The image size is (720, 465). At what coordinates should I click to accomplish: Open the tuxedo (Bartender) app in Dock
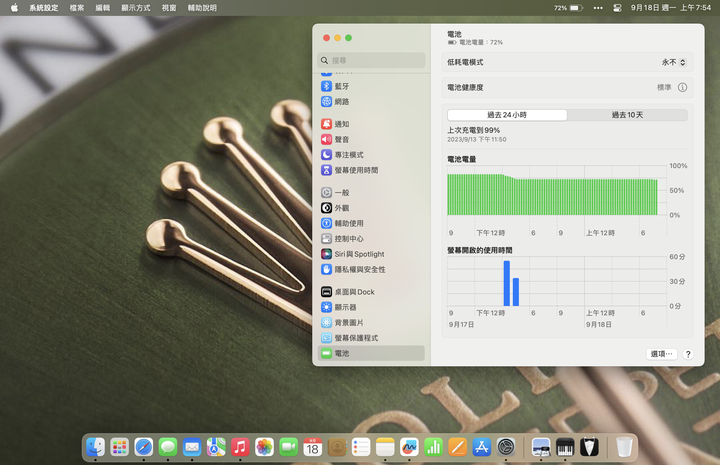click(x=589, y=447)
